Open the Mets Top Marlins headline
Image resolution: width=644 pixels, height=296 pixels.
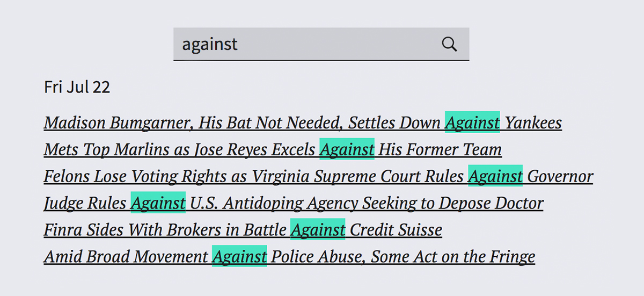pos(273,150)
